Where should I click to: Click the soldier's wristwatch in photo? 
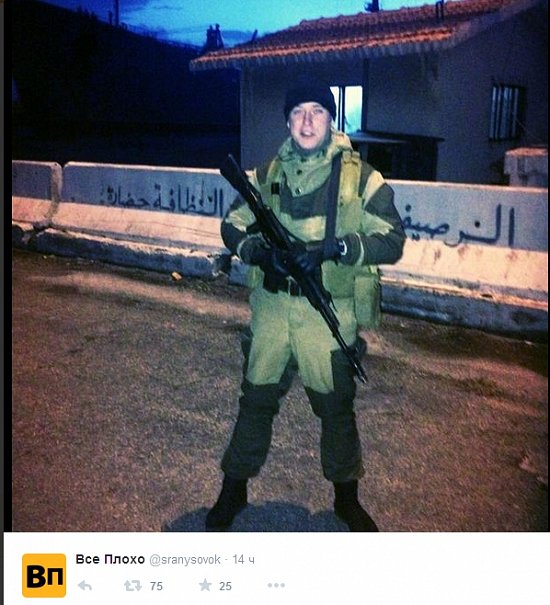pos(343,247)
